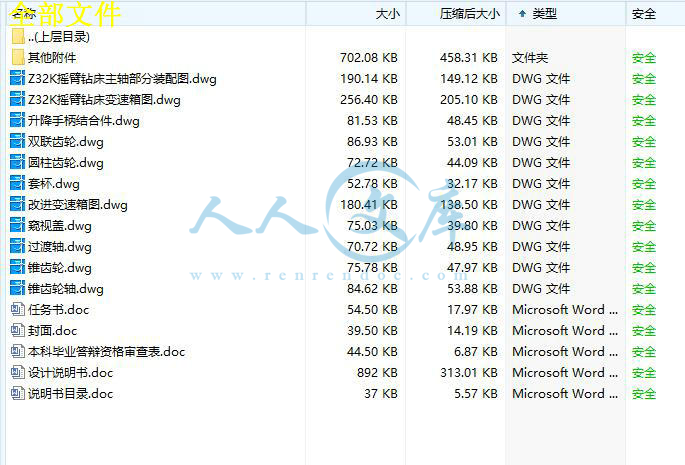Click compressed size 149.12 KB

click(x=469, y=79)
